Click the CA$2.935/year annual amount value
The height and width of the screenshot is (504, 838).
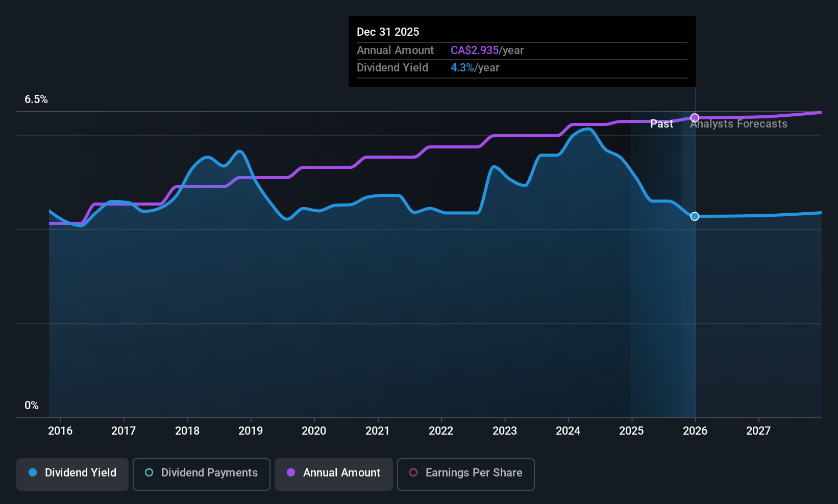(x=474, y=50)
